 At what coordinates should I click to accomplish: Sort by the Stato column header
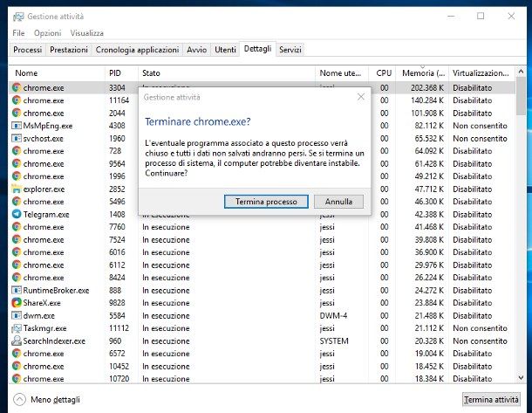[227, 73]
